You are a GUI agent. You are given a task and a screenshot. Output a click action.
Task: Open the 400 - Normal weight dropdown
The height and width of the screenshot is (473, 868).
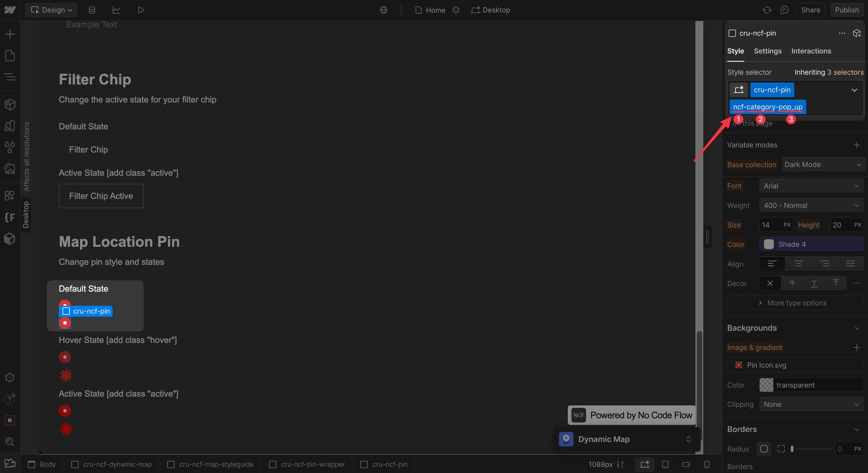click(811, 205)
